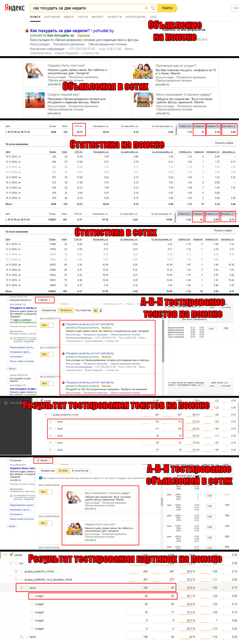239x644 pixels.
Task: Collapse gruppa_poderzhki_rsya_tematika_minsk node
Action: [16, 579]
